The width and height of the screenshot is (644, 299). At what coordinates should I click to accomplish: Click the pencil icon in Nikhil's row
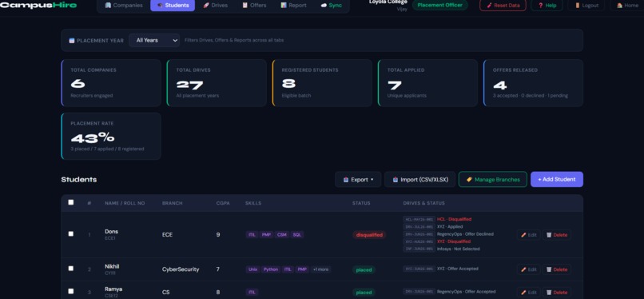click(x=523, y=269)
